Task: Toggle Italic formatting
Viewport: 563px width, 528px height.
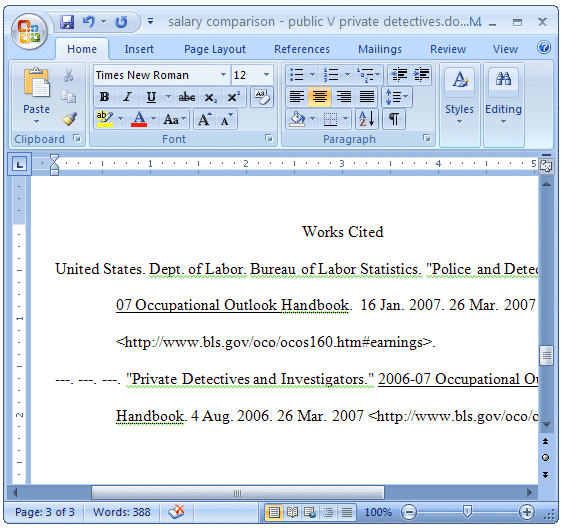Action: [x=127, y=97]
